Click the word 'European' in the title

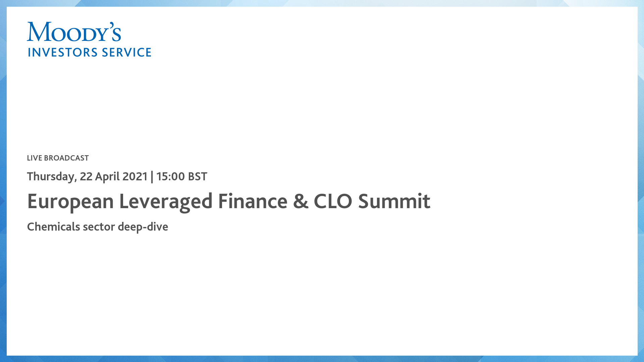tap(70, 201)
